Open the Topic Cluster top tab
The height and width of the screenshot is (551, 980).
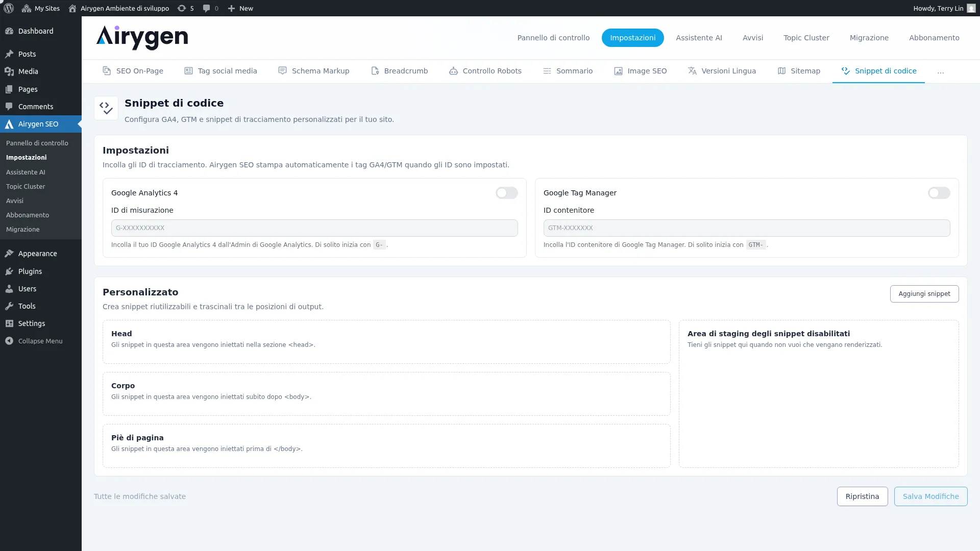[x=806, y=38]
